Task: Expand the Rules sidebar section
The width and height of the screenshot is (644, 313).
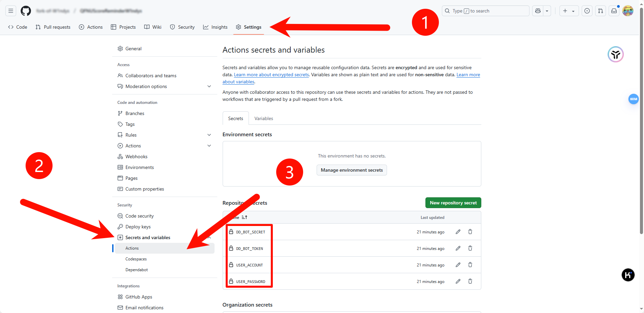Action: [x=209, y=135]
